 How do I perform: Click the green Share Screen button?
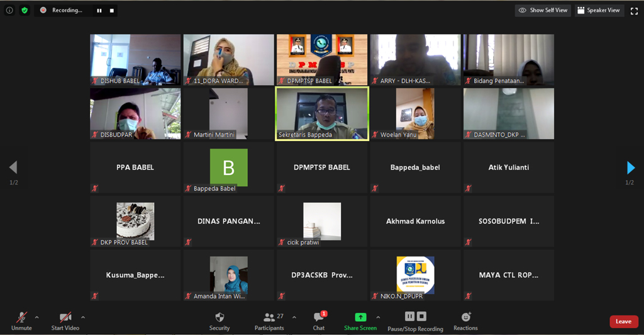(x=360, y=321)
